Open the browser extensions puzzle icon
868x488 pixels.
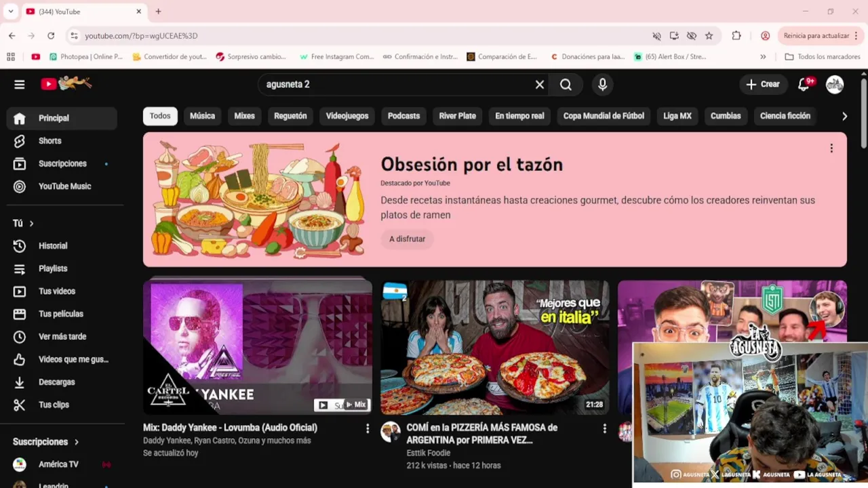click(736, 36)
